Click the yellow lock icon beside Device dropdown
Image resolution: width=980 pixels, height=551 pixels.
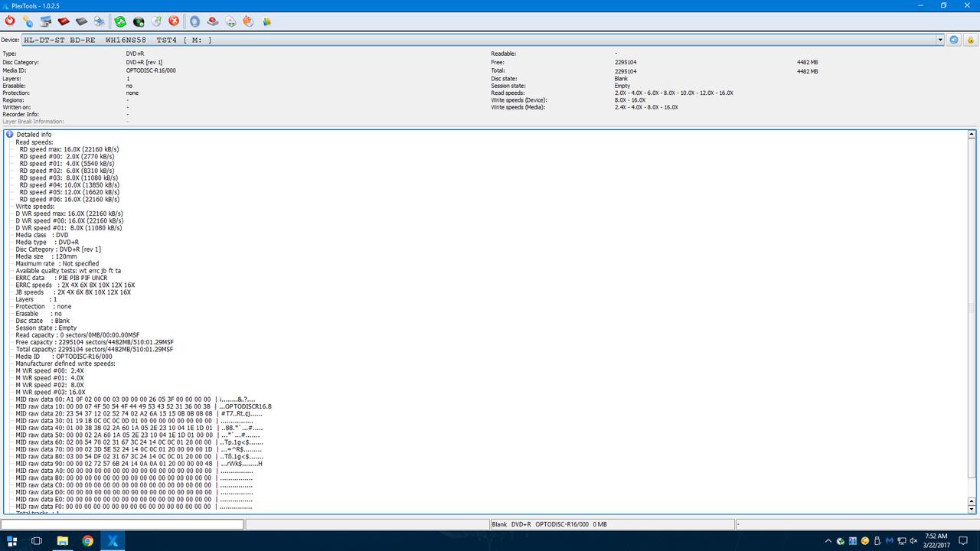coord(971,40)
